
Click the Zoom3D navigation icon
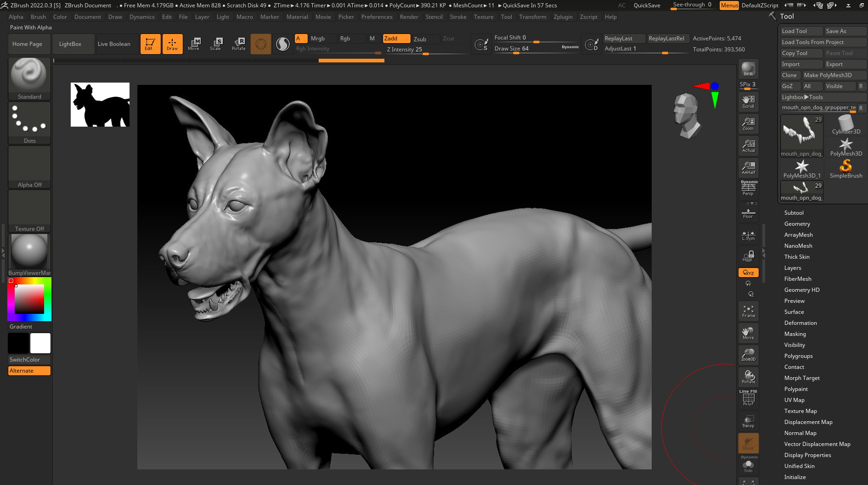[748, 355]
